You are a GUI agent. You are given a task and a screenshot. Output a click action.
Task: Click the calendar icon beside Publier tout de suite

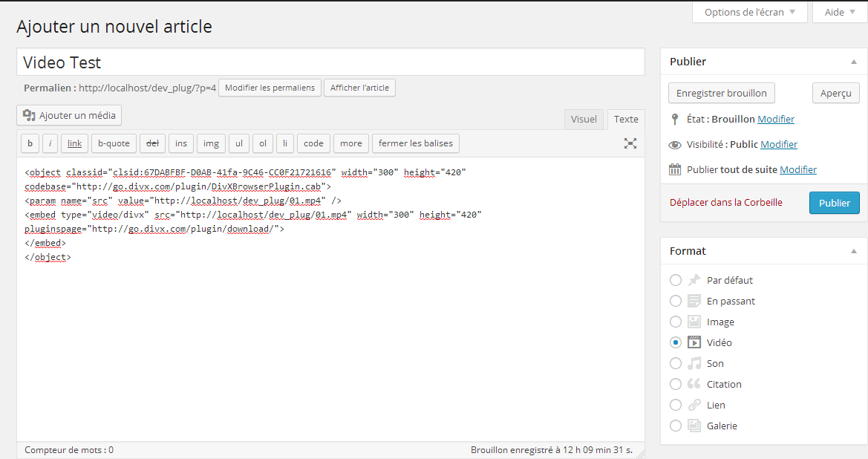(675, 169)
